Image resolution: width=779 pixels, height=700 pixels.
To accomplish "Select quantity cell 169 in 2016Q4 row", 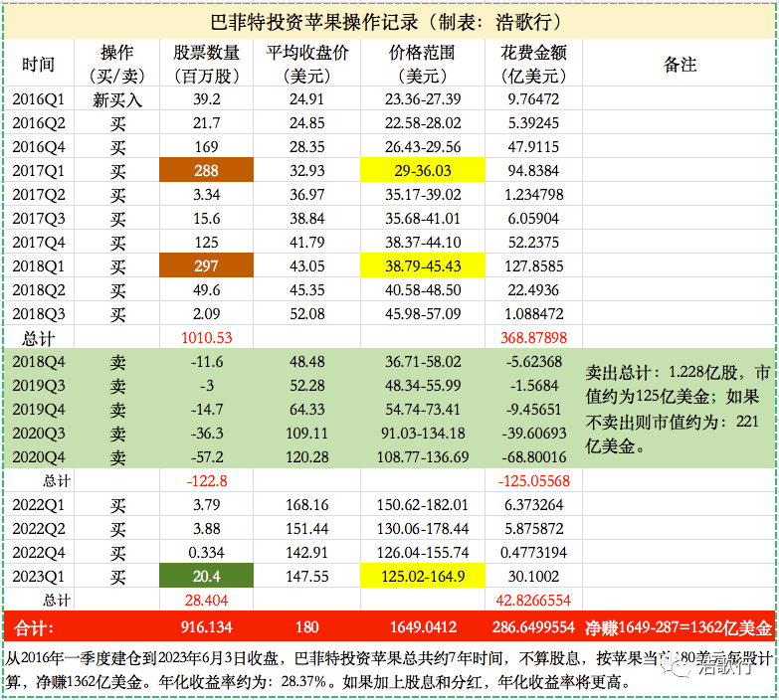I will 206,146.
